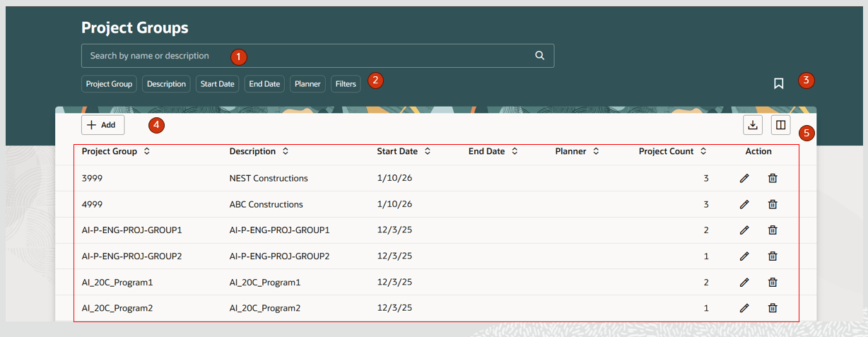Click AI-P-ENG-PROJ-GROUP2 in Description column
The height and width of the screenshot is (337, 868).
coord(280,256)
